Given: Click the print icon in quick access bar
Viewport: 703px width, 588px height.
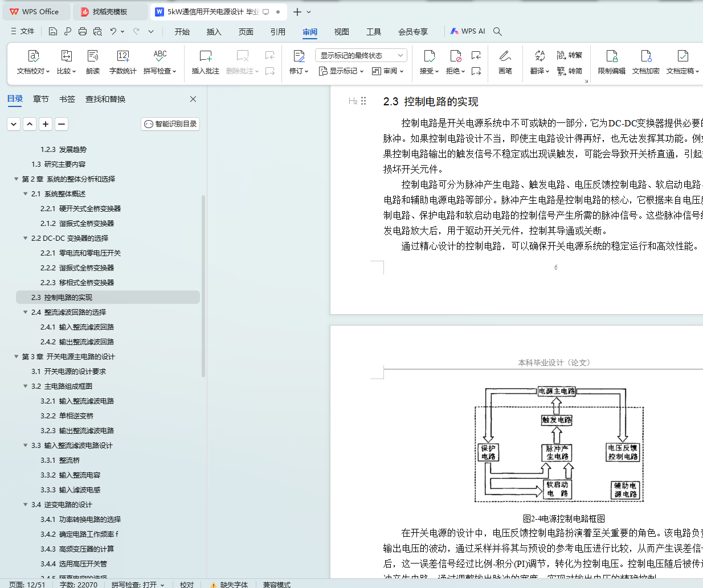Looking at the screenshot, I should coord(83,31).
